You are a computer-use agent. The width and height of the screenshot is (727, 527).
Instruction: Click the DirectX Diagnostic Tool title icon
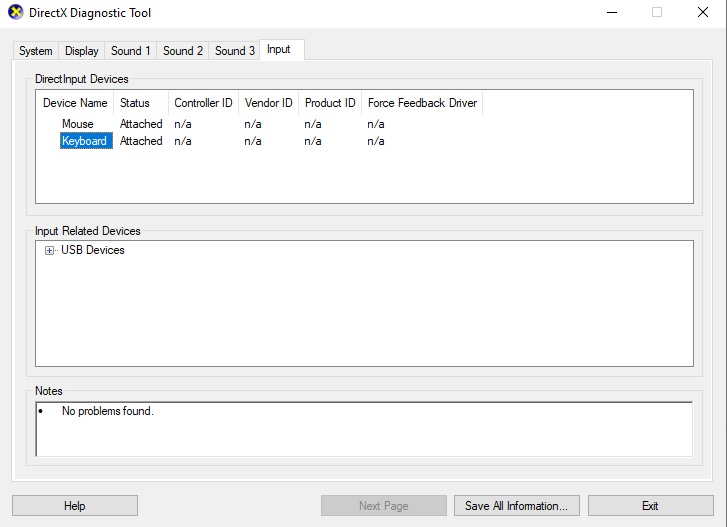(15, 12)
